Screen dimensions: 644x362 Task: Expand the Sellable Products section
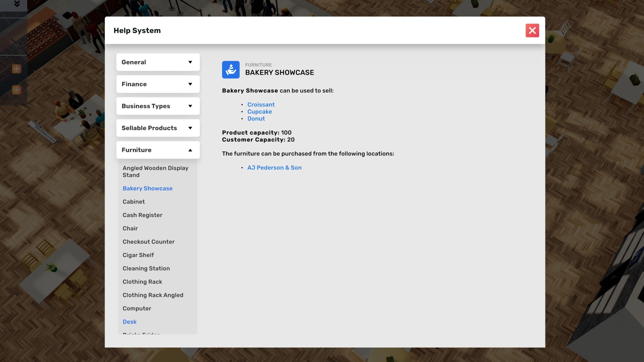[x=158, y=128]
